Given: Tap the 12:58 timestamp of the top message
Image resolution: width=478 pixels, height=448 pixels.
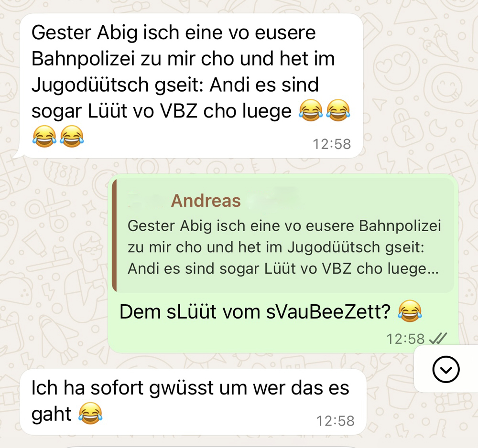Looking at the screenshot, I should [332, 144].
